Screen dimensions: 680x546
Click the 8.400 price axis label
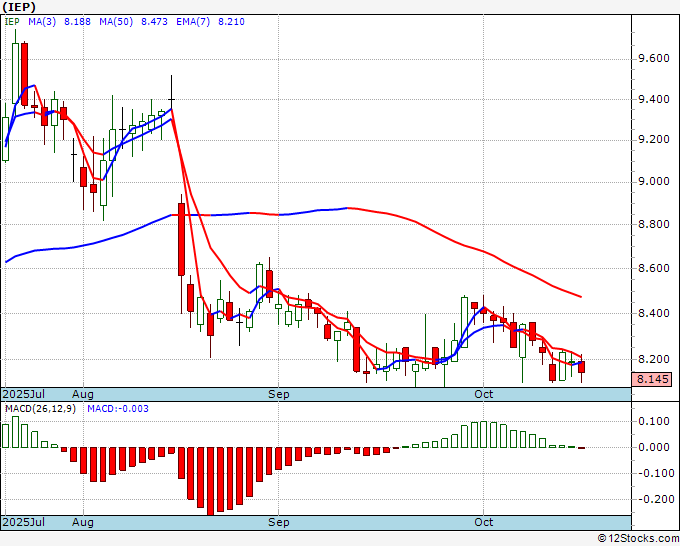(x=653, y=313)
